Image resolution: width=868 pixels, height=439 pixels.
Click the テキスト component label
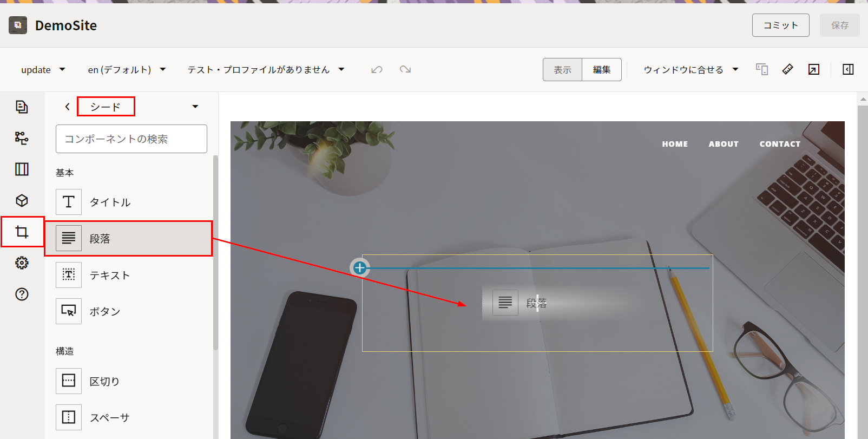pos(110,275)
